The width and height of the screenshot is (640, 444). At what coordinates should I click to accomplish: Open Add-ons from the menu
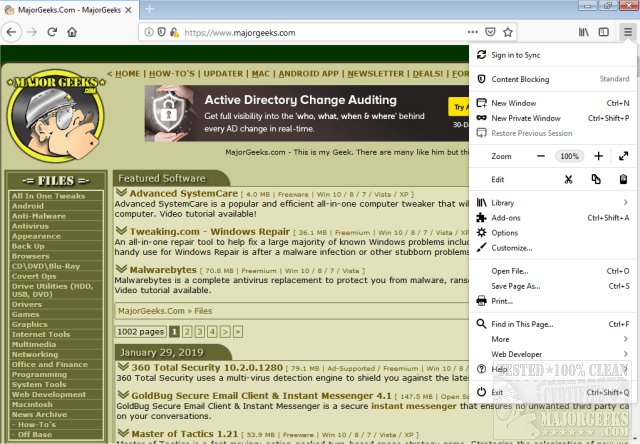coord(553,218)
